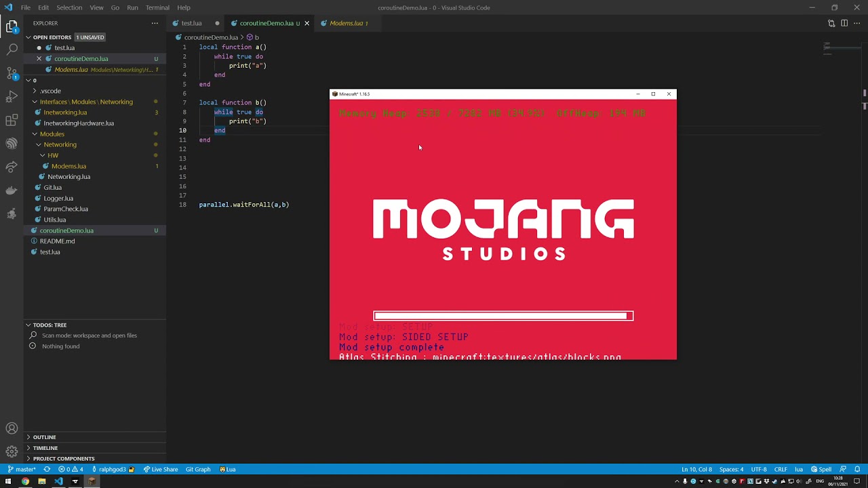This screenshot has width=868, height=488.
Task: Split the editor to the right
Action: point(844,23)
